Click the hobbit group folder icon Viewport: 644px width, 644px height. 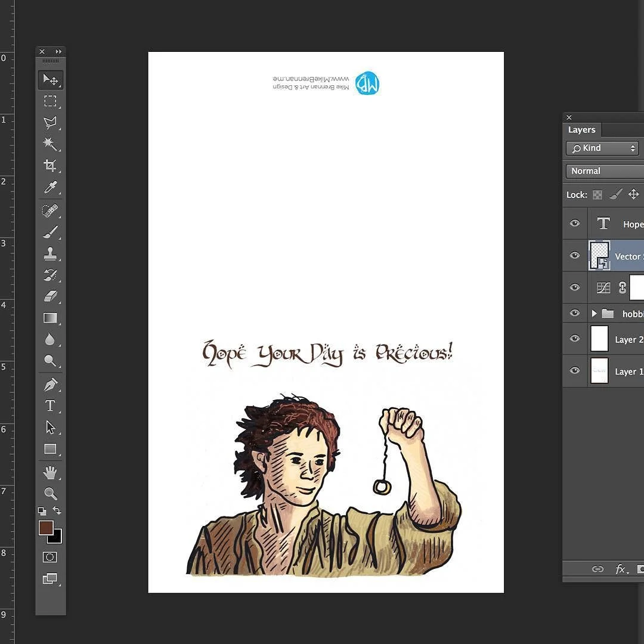click(x=608, y=314)
